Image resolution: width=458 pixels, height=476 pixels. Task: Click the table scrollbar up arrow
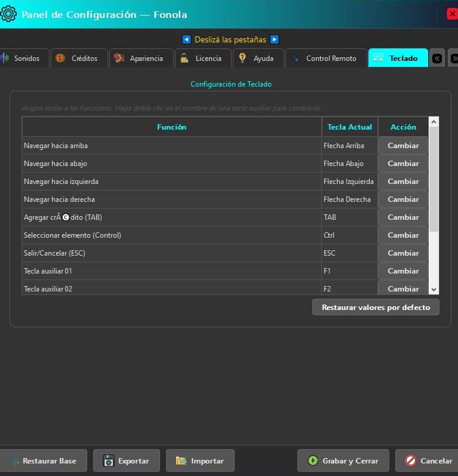point(434,122)
